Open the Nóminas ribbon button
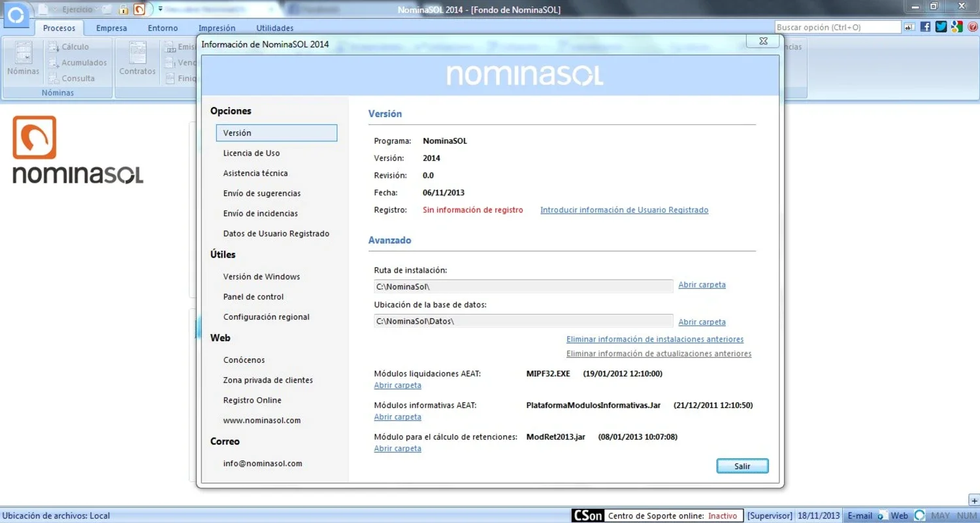 (x=24, y=60)
